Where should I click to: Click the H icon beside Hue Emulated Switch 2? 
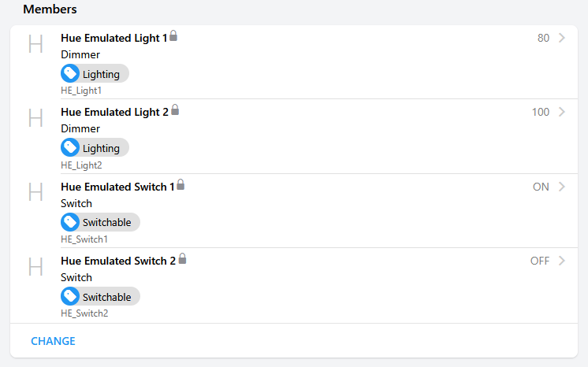coord(35,267)
